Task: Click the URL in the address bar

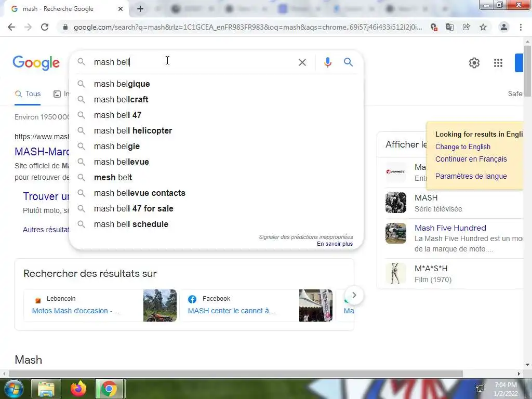Action: (248, 27)
